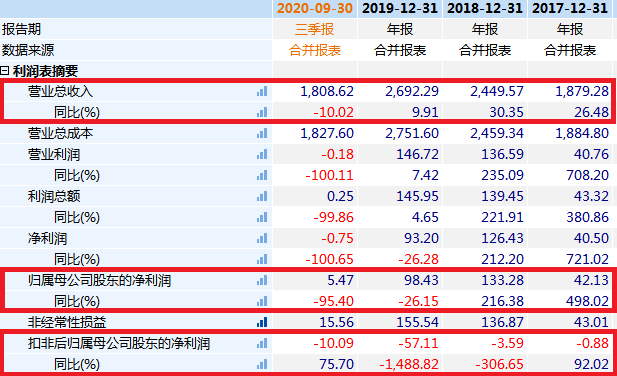Click the 利润总额 row label
The width and height of the screenshot is (617, 376).
click(x=54, y=196)
